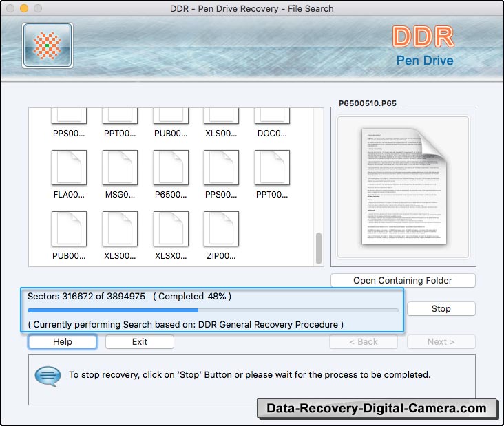Select the XLS00... file in the bottom row
The image size is (504, 426).
click(120, 228)
